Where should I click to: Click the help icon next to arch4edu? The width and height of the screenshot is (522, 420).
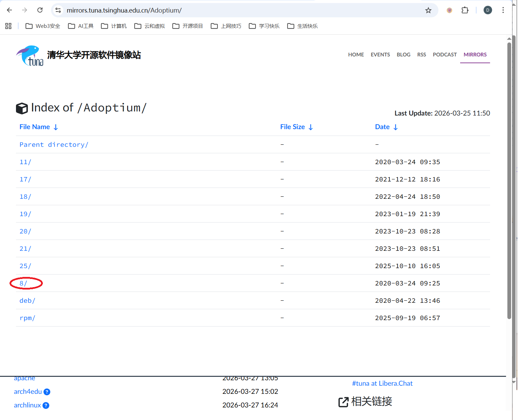point(47,392)
